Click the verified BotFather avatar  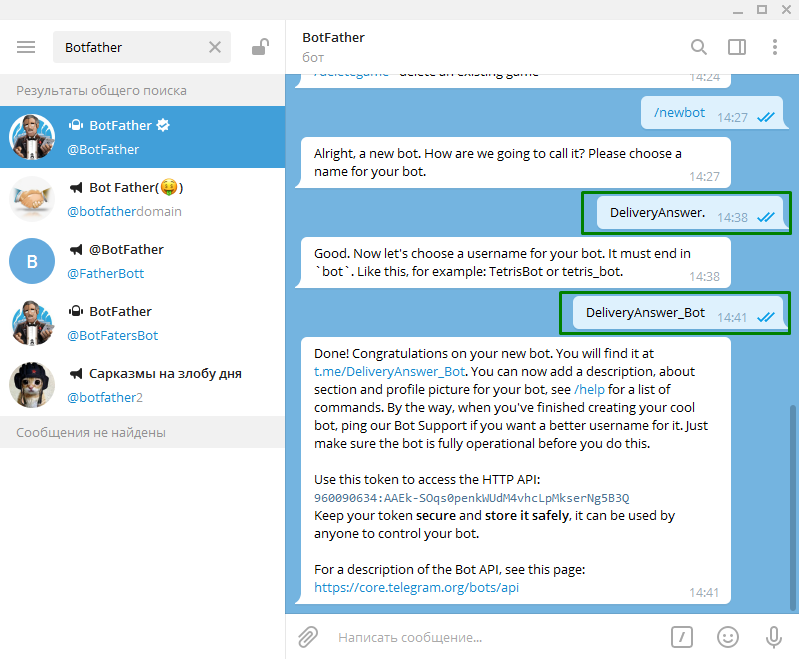(32, 137)
